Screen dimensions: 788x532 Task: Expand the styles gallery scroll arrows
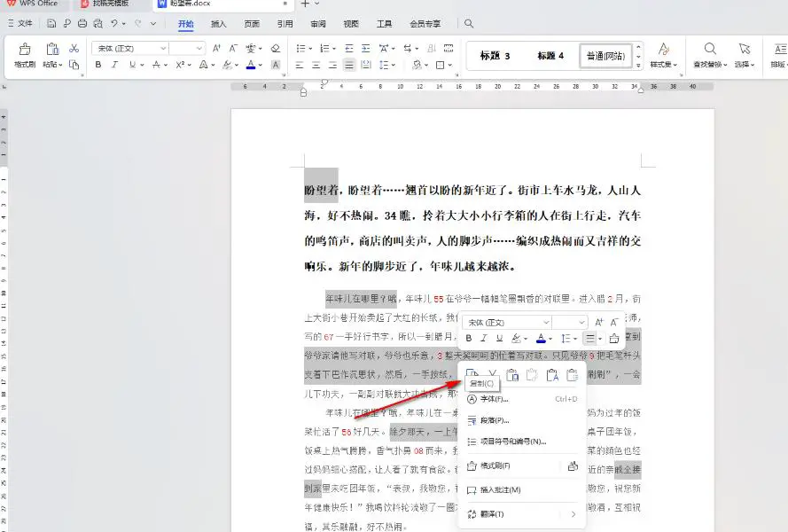pyautogui.click(x=638, y=66)
